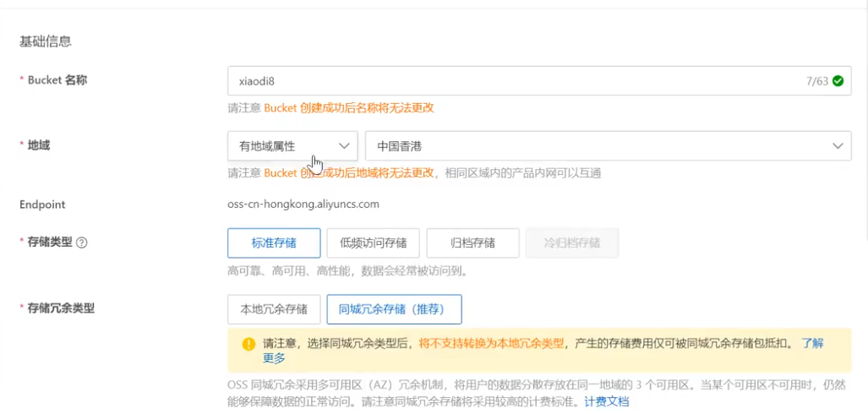Select 标准存储 storage type
The image size is (868, 414).
coord(274,243)
